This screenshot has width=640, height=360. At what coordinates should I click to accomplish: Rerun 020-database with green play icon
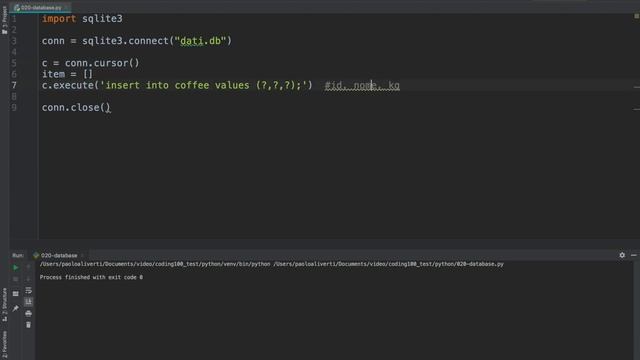(16, 268)
